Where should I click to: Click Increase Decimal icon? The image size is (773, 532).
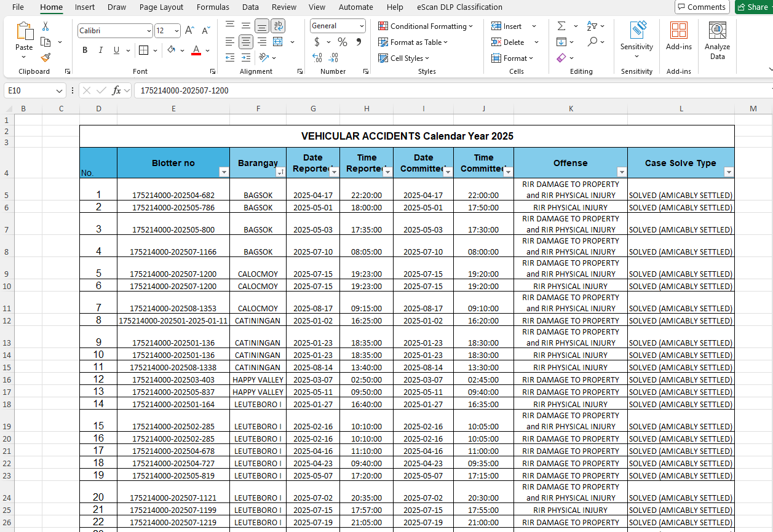(317, 58)
